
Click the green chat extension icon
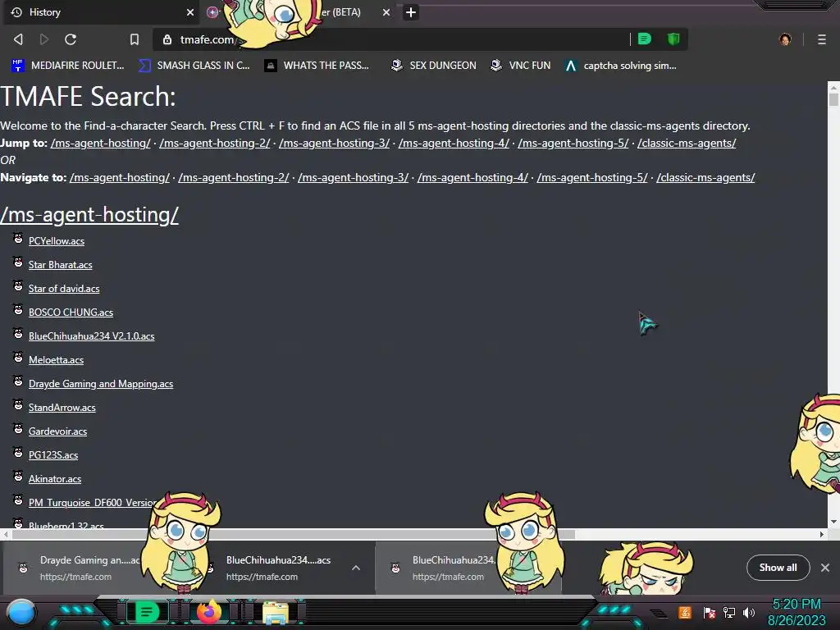[x=645, y=39]
